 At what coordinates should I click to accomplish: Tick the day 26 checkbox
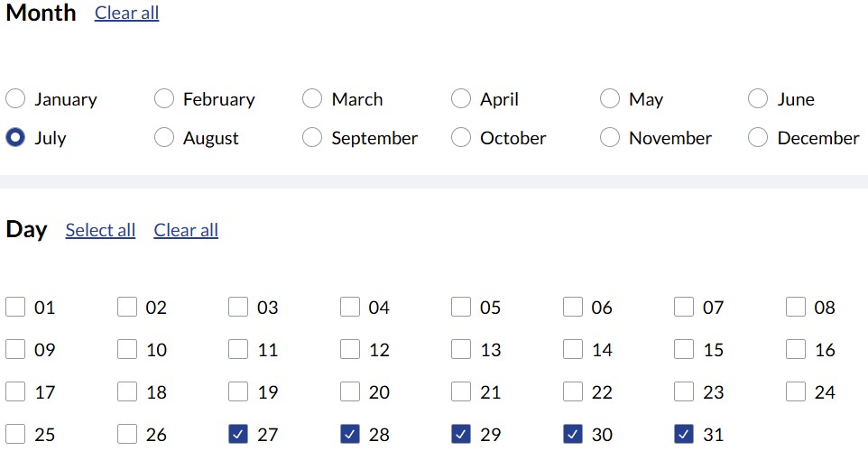pos(127,435)
